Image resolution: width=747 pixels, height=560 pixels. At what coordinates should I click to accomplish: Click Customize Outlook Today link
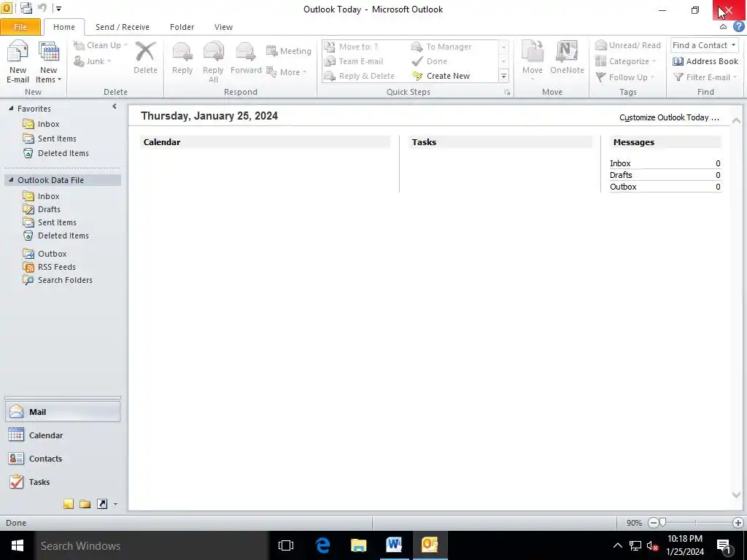click(x=670, y=117)
